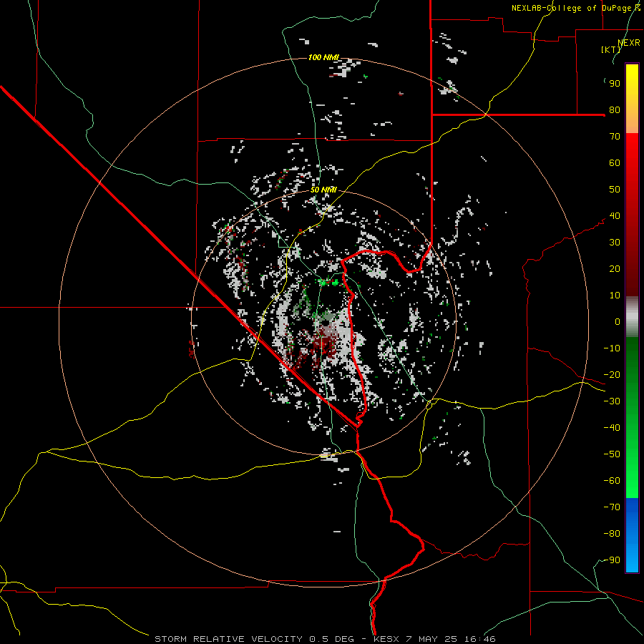The width and height of the screenshot is (644, 644).
Task: Click the 30 value on the color scale
Action: tap(615, 243)
